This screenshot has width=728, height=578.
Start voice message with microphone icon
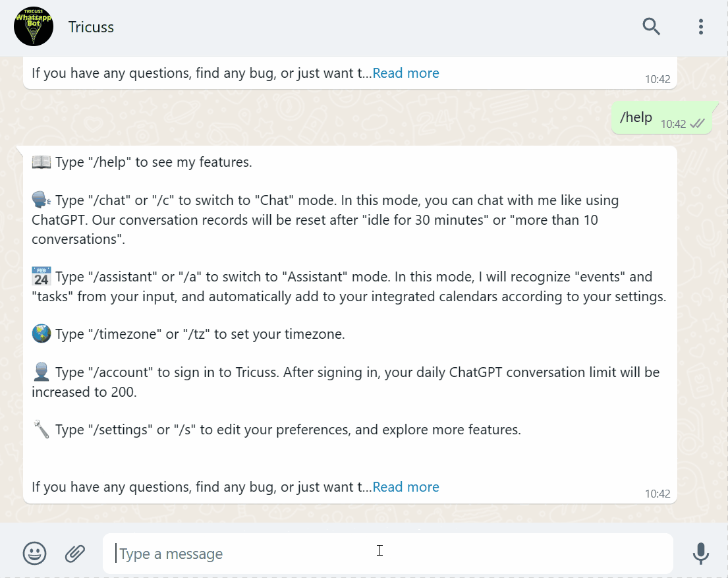pos(700,554)
